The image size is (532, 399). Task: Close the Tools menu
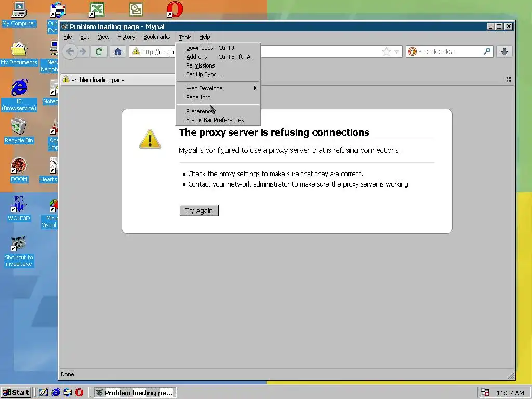185,37
